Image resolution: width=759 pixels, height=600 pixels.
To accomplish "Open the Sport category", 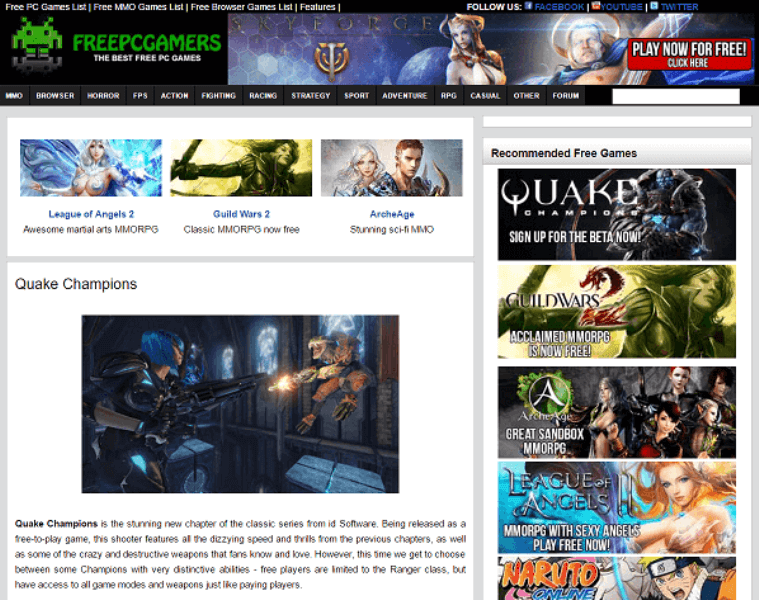I will pyautogui.click(x=356, y=95).
